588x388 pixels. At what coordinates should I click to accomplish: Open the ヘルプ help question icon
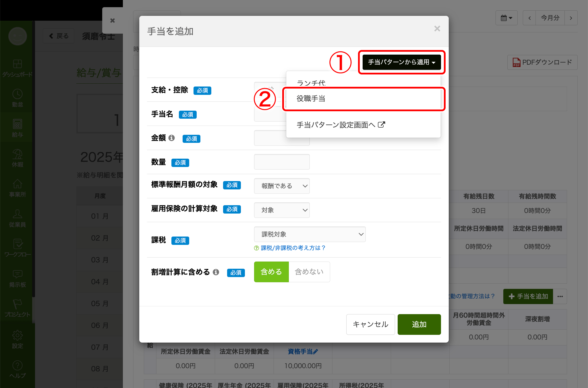[x=17, y=365]
